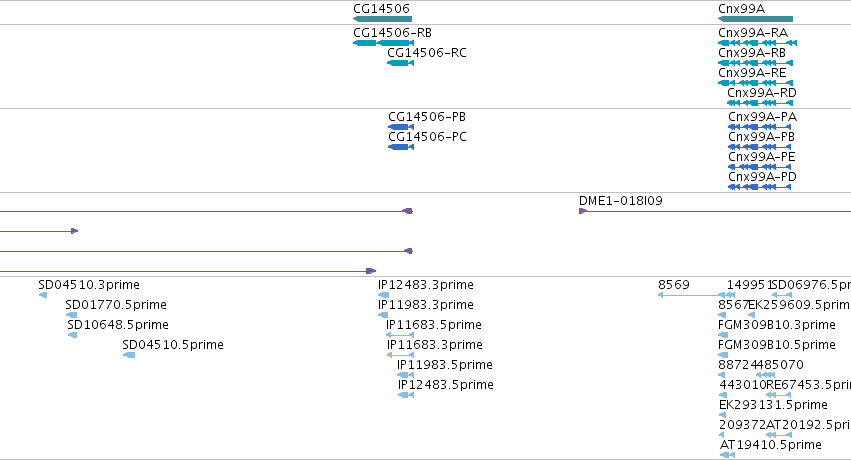This screenshot has width=851, height=460.
Task: Select EST label SD01770.5prime
Action: coord(116,305)
